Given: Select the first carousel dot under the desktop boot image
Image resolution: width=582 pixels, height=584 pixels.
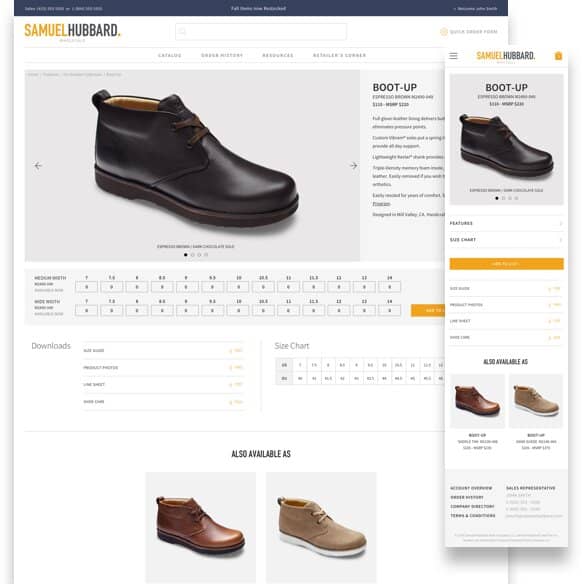Looking at the screenshot, I should tap(186, 255).
